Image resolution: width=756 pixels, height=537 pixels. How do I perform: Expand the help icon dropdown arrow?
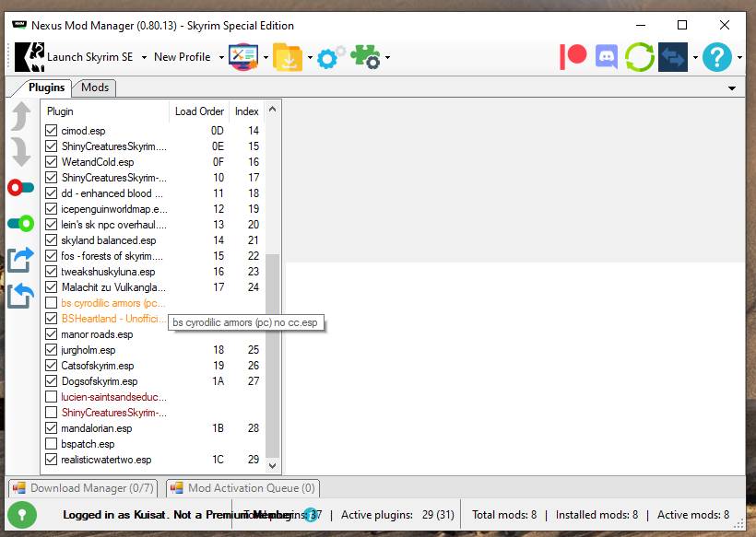point(739,57)
